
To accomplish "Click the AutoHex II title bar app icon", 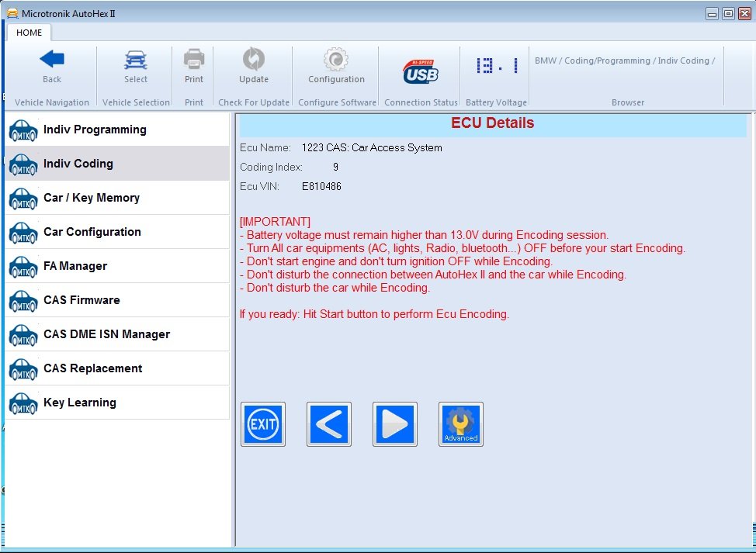I will (12, 13).
